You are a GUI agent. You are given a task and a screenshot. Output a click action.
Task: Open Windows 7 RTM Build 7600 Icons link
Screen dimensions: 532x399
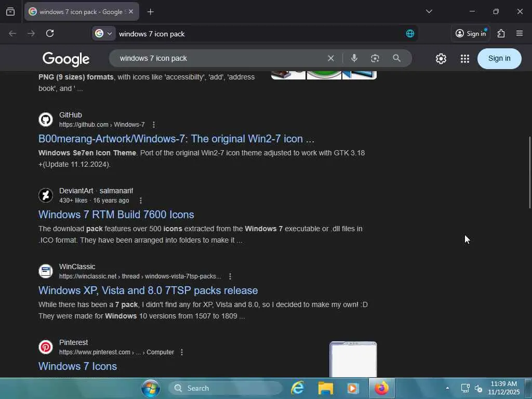coord(116,215)
